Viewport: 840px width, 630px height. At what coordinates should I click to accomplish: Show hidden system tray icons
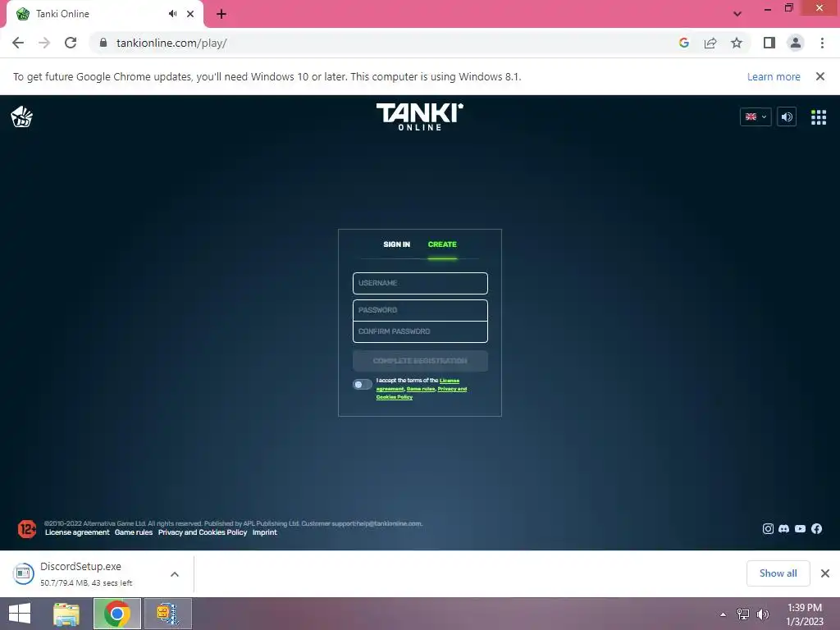724,614
